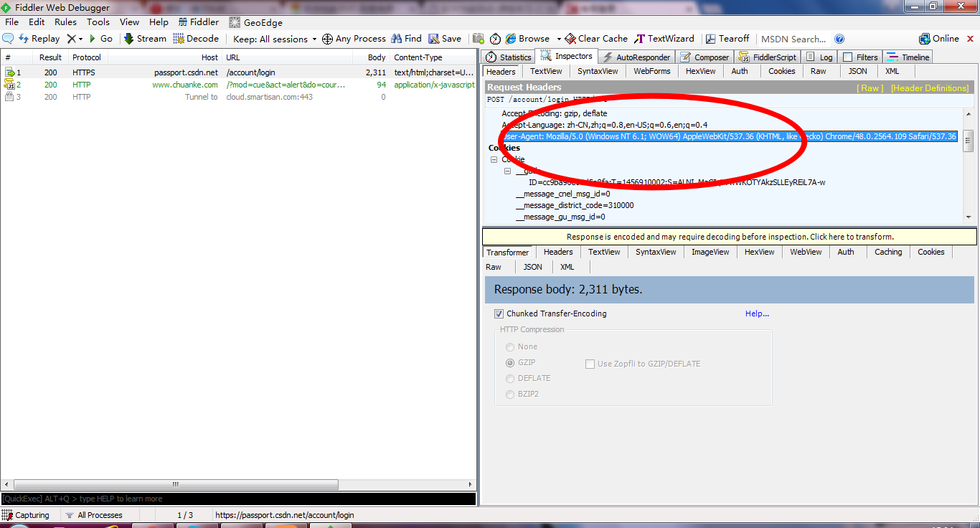The width and height of the screenshot is (980, 528).
Task: Switch to the Timeline tab
Action: 908,57
